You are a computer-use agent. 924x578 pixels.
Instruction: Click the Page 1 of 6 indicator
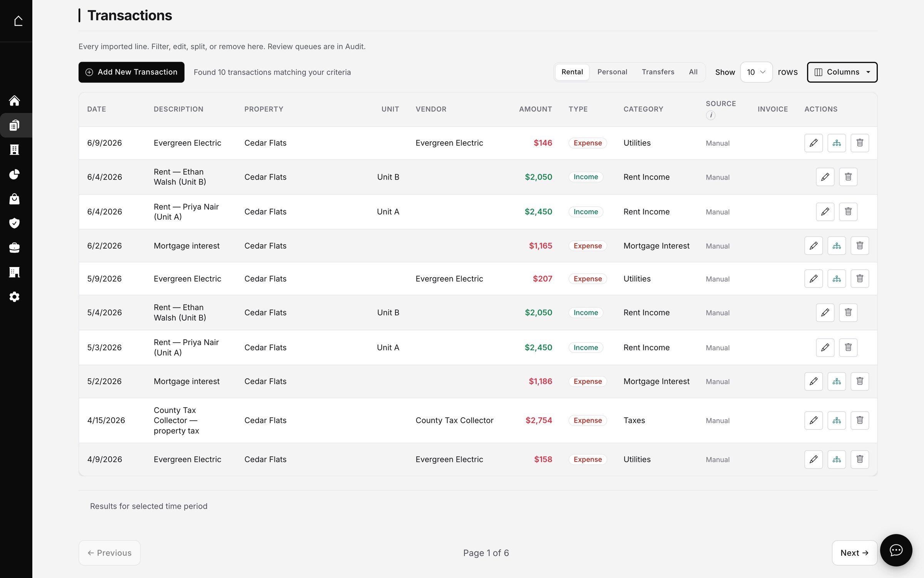click(x=486, y=553)
